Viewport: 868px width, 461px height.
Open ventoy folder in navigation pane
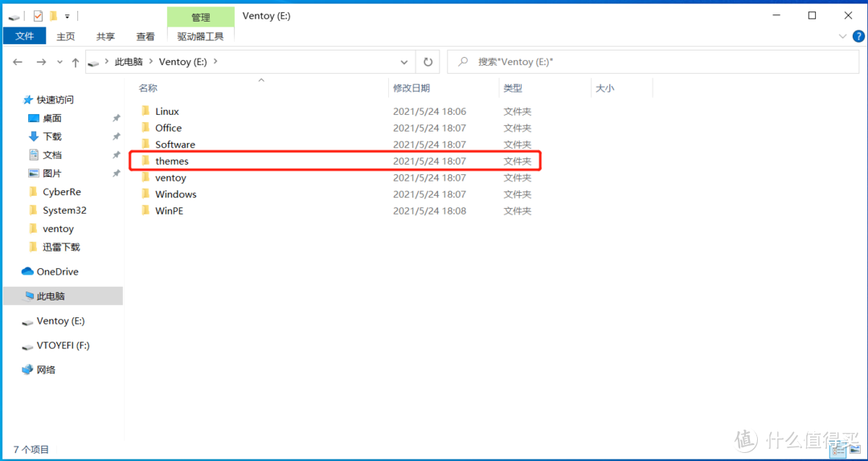[x=58, y=229]
